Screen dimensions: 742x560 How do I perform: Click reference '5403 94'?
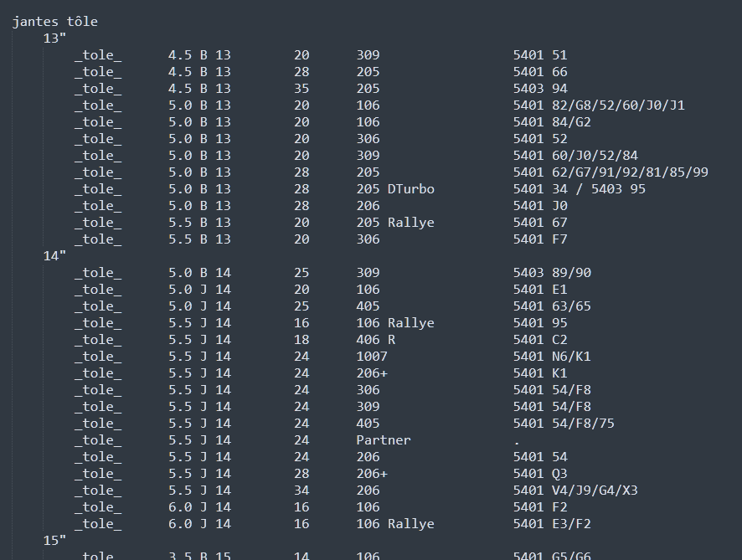click(540, 89)
